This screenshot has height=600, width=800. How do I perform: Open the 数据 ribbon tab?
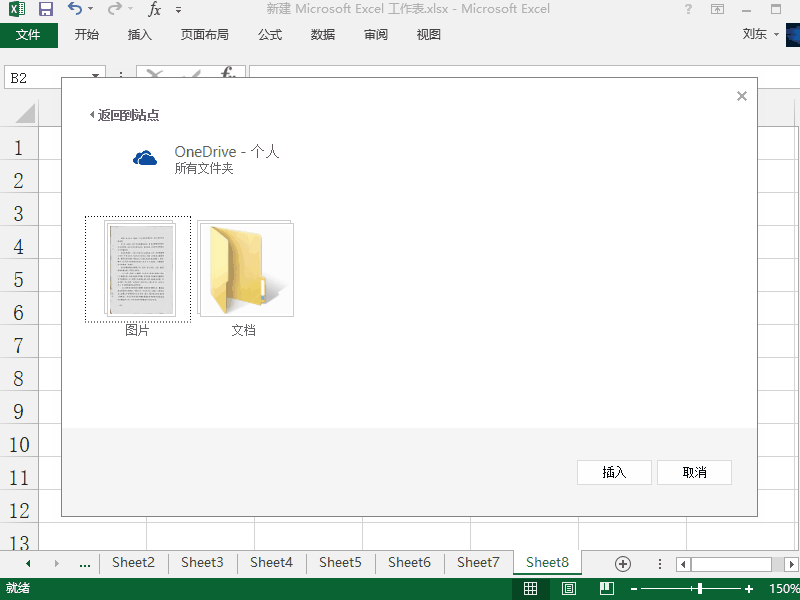click(x=323, y=35)
